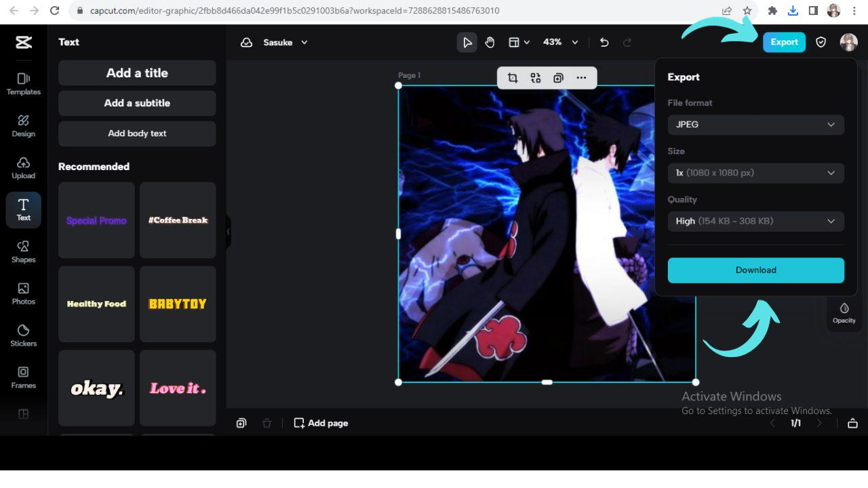Open the Quality High dropdown
The image size is (868, 488).
click(x=756, y=221)
